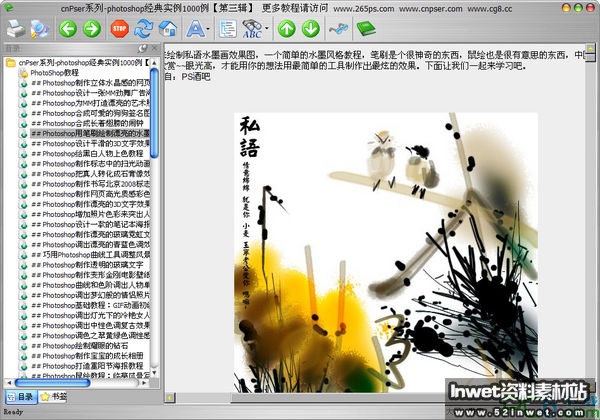Go forward with the green right arrow
Image resolution: width=600 pixels, height=420 pixels.
92,29
